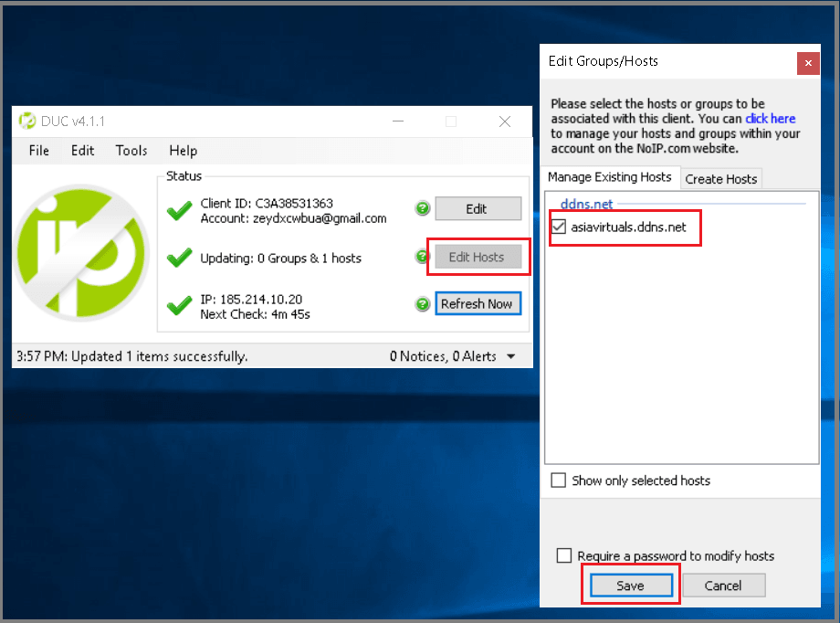The width and height of the screenshot is (840, 623).
Task: Follow the 'click here' link
Action: [x=770, y=119]
